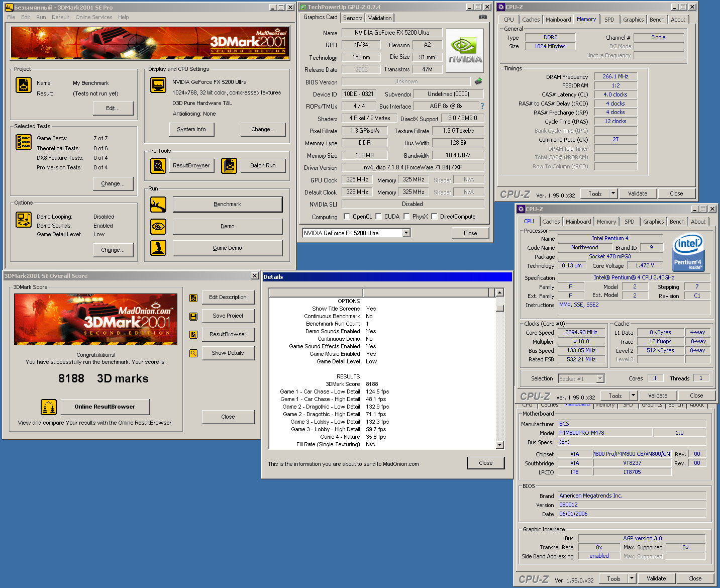Enable the OpenCL checkbox

tap(347, 217)
